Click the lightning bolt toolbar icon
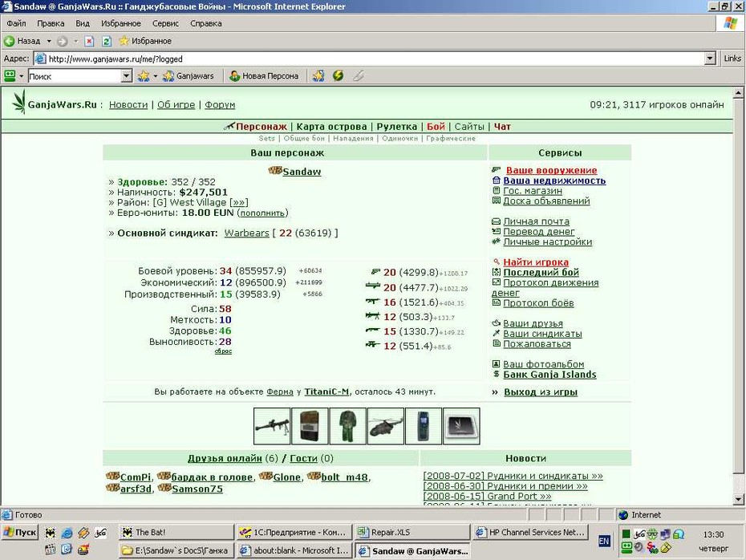Viewport: 746px width, 560px height. [338, 75]
